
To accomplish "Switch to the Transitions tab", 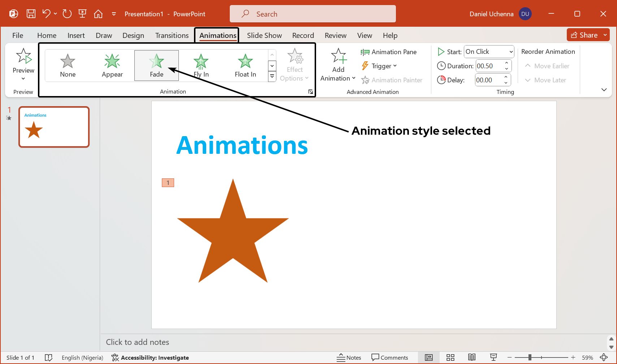I will tap(172, 35).
